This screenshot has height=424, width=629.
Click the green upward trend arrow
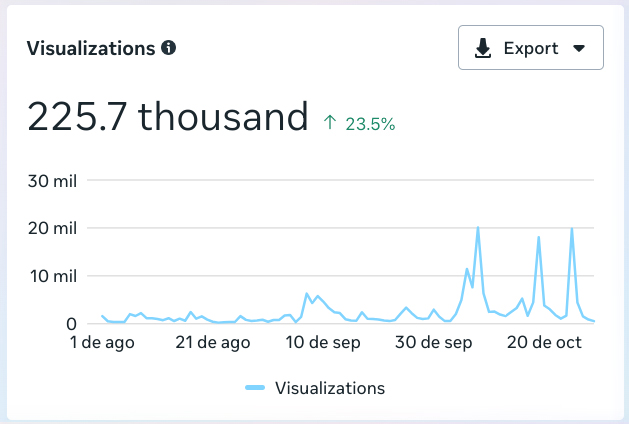[x=330, y=124]
